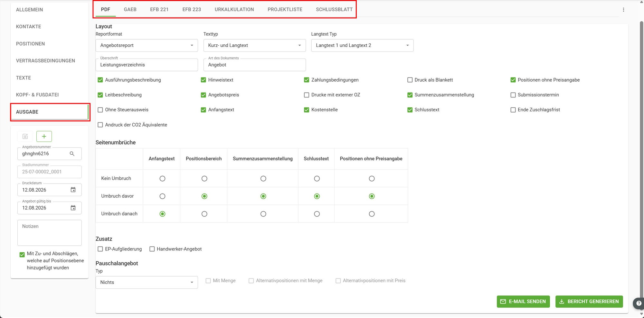Enable the Handwerker-Angebot checkbox
Image resolution: width=644 pixels, height=318 pixels.
[152, 249]
